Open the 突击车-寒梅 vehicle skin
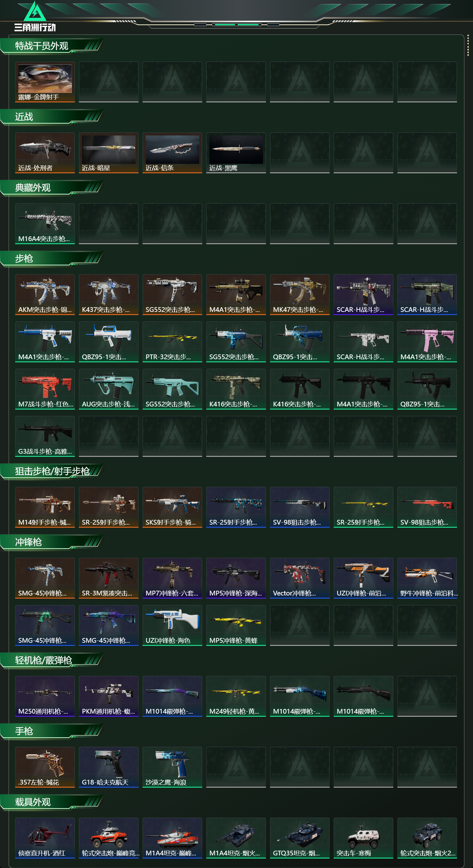Screen dimensions: 473x868 tap(364, 838)
